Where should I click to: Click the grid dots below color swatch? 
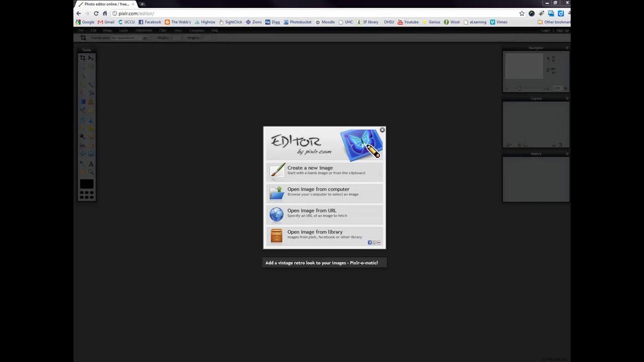[x=86, y=196]
